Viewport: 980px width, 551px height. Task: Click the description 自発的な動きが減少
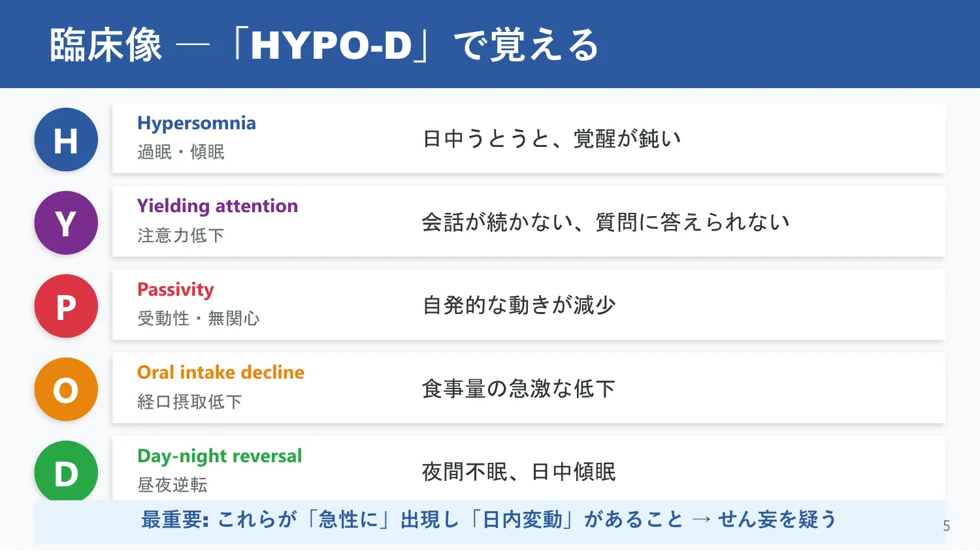pos(519,306)
